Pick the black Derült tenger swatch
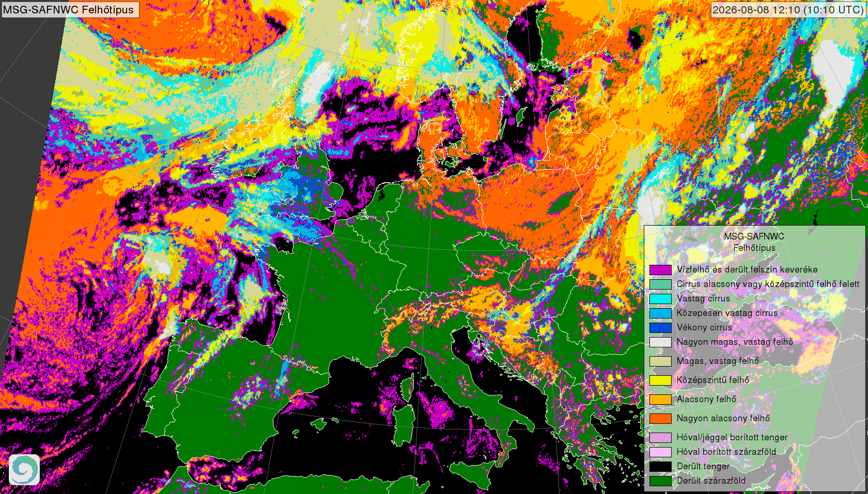Image resolution: width=868 pixels, height=494 pixels. (x=660, y=467)
